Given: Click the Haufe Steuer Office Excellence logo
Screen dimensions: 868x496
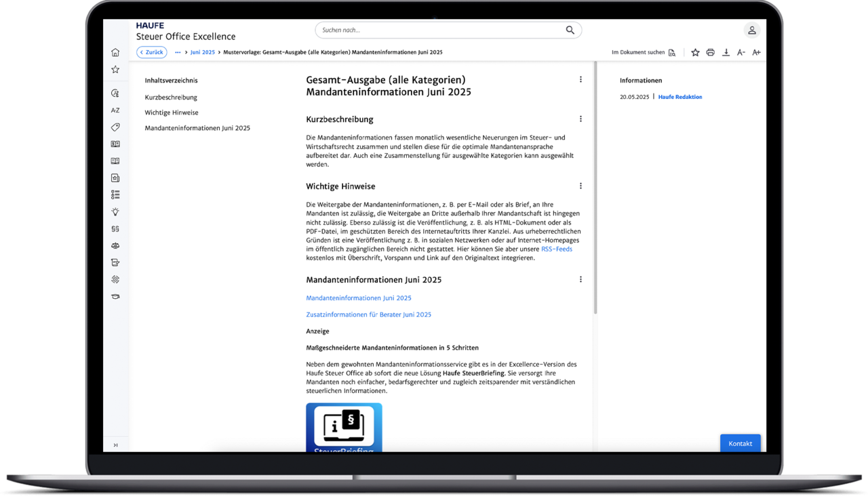Looking at the screenshot, I should pyautogui.click(x=186, y=31).
